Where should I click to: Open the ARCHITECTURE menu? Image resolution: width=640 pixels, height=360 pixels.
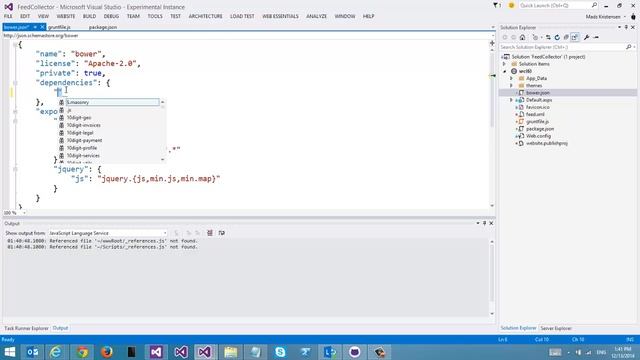click(x=205, y=16)
